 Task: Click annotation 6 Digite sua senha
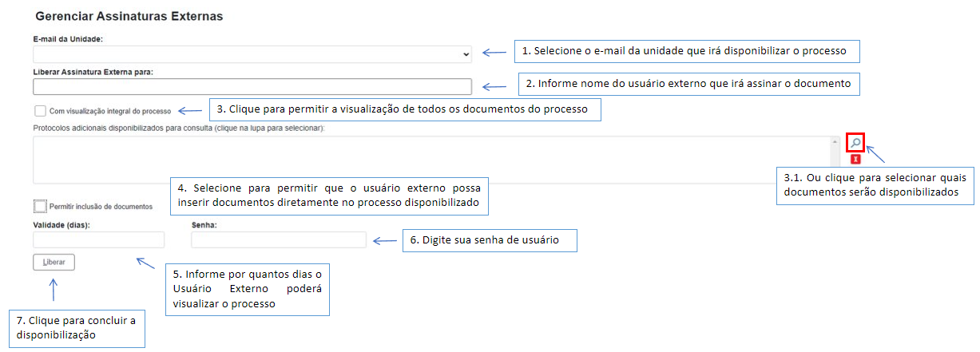(x=489, y=240)
